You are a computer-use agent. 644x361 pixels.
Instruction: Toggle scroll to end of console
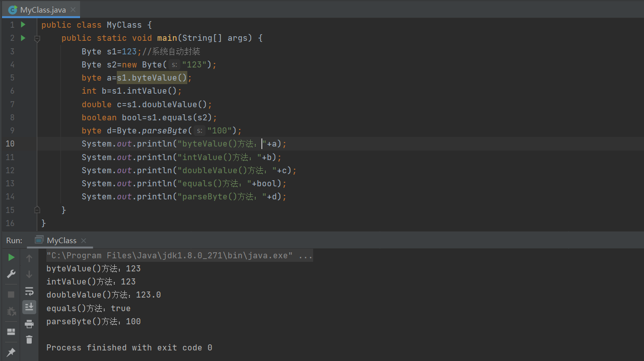29,307
